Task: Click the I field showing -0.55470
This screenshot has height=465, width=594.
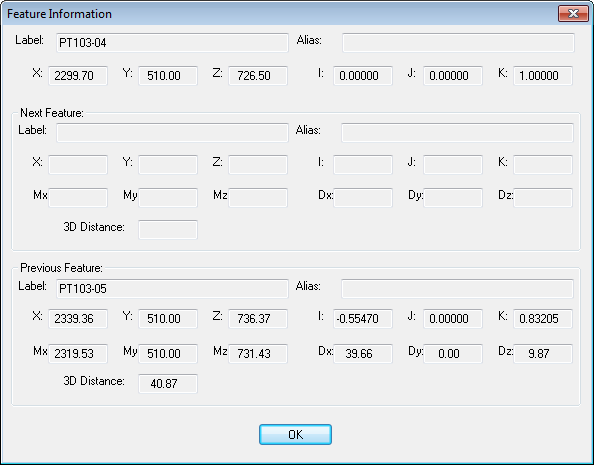Action: pyautogui.click(x=363, y=318)
